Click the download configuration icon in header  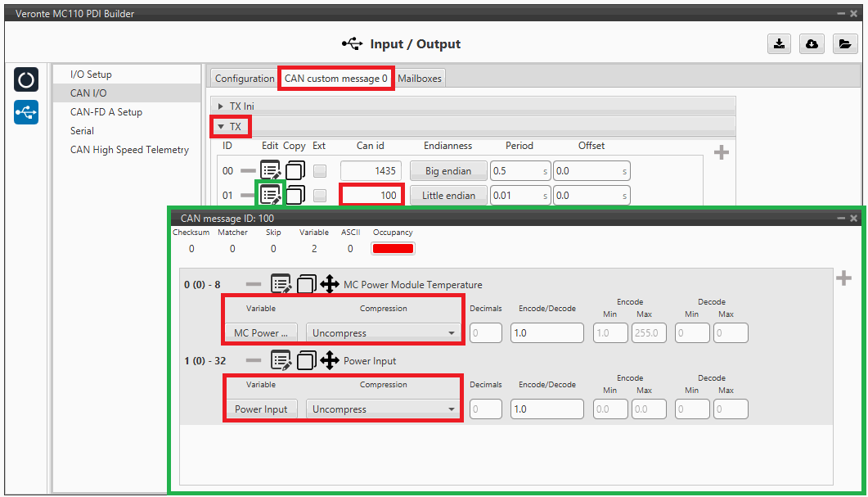click(x=778, y=44)
